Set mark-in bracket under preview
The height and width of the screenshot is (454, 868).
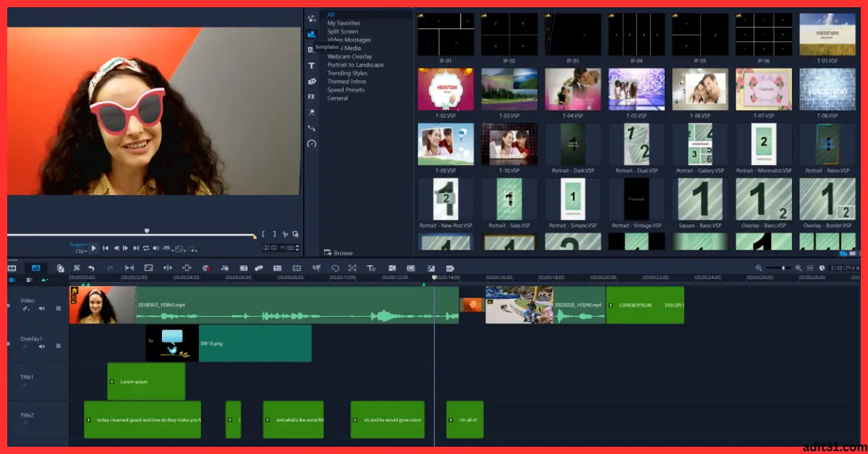263,234
